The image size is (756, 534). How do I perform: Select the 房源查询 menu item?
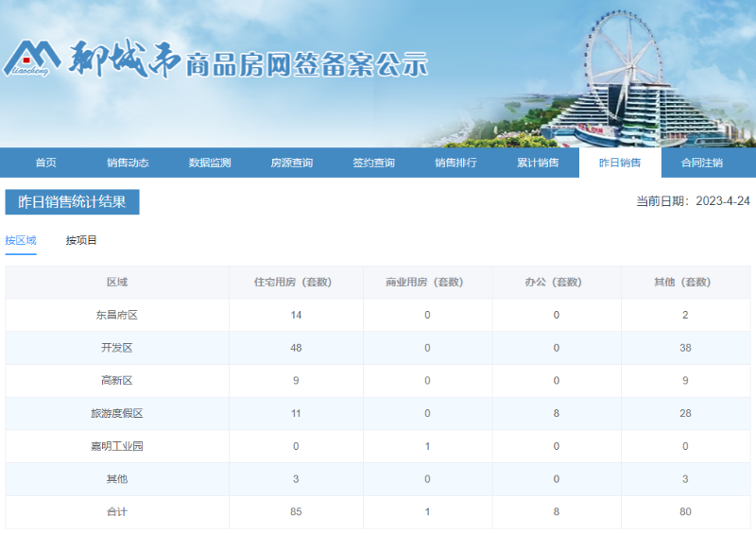tap(291, 163)
